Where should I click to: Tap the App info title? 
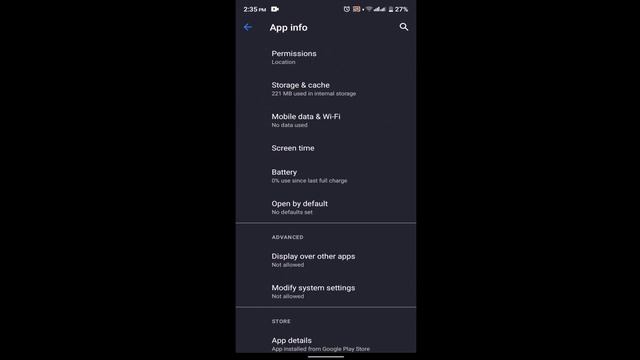pyautogui.click(x=289, y=27)
